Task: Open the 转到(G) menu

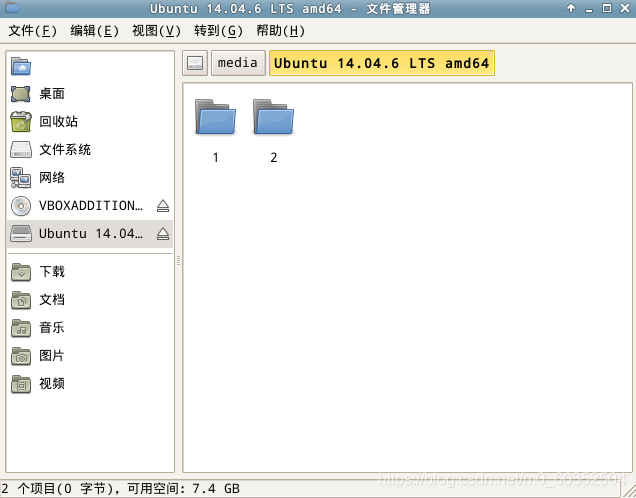Action: click(218, 30)
